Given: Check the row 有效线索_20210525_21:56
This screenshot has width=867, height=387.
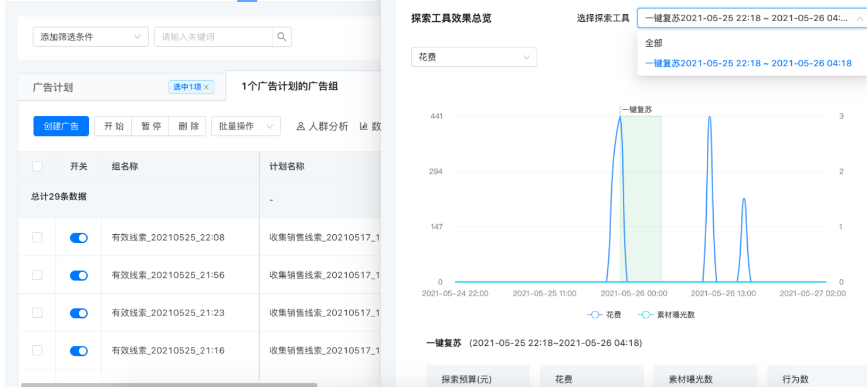Looking at the screenshot, I should (x=37, y=275).
